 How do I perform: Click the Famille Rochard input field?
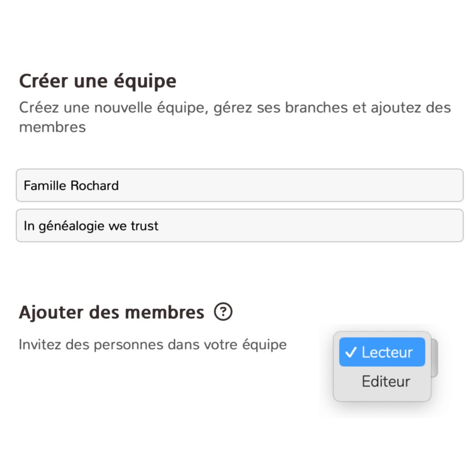pos(239,186)
